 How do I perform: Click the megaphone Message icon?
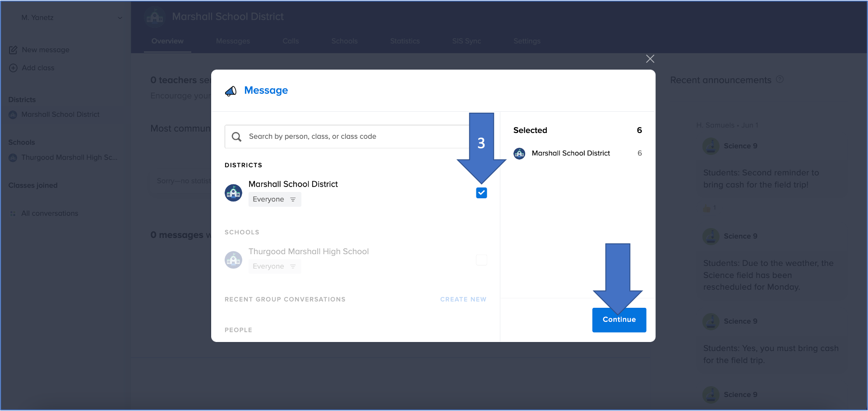pyautogui.click(x=231, y=91)
